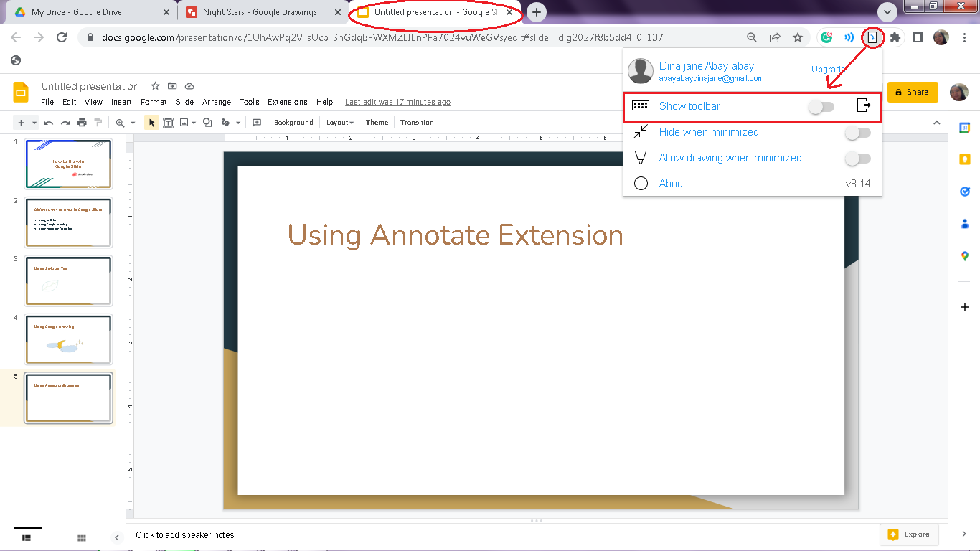Click the Background button
This screenshot has height=551, width=980.
[x=293, y=123]
